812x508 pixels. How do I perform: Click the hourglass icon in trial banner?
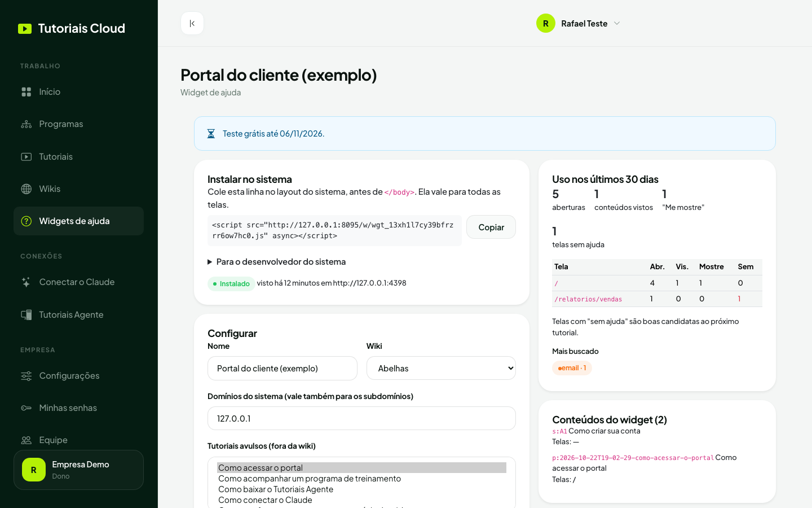click(211, 134)
